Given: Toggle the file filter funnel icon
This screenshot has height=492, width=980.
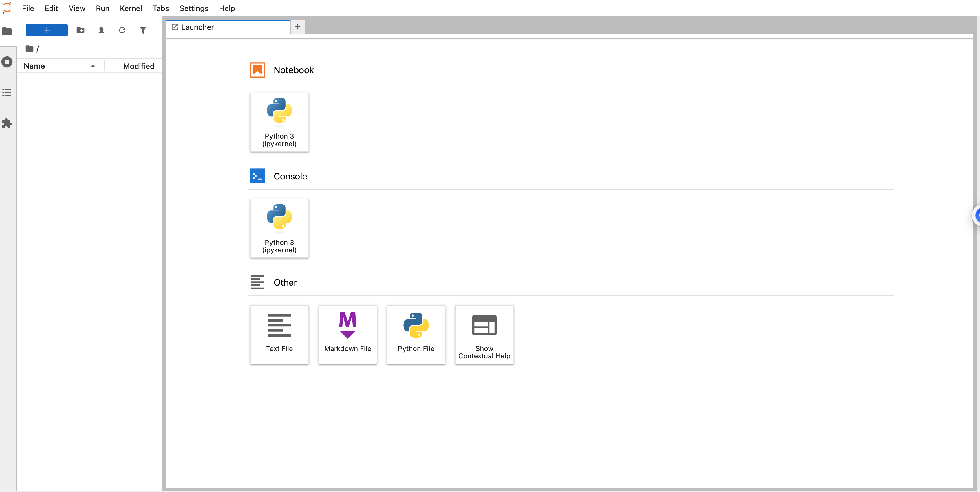Looking at the screenshot, I should click(x=143, y=30).
